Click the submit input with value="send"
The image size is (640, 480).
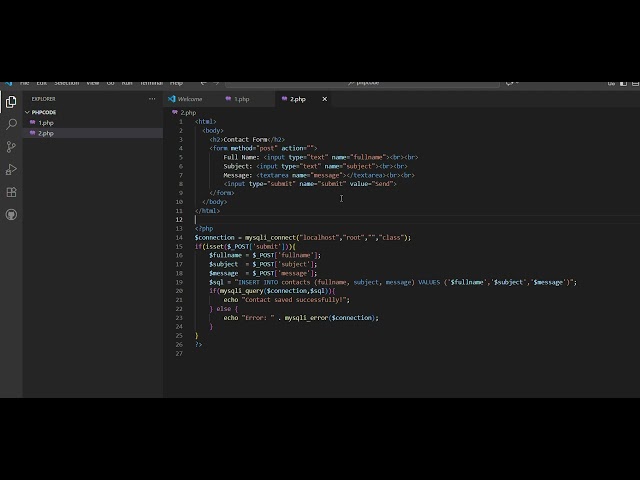pyautogui.click(x=310, y=184)
